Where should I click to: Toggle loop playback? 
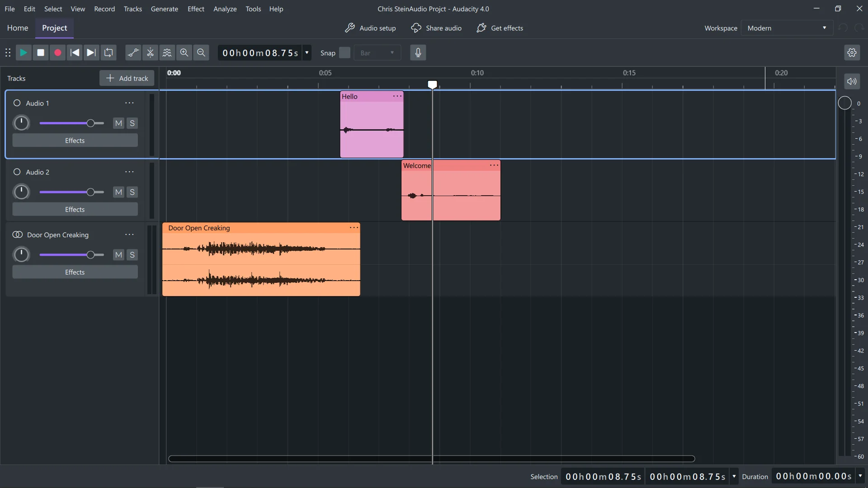108,53
